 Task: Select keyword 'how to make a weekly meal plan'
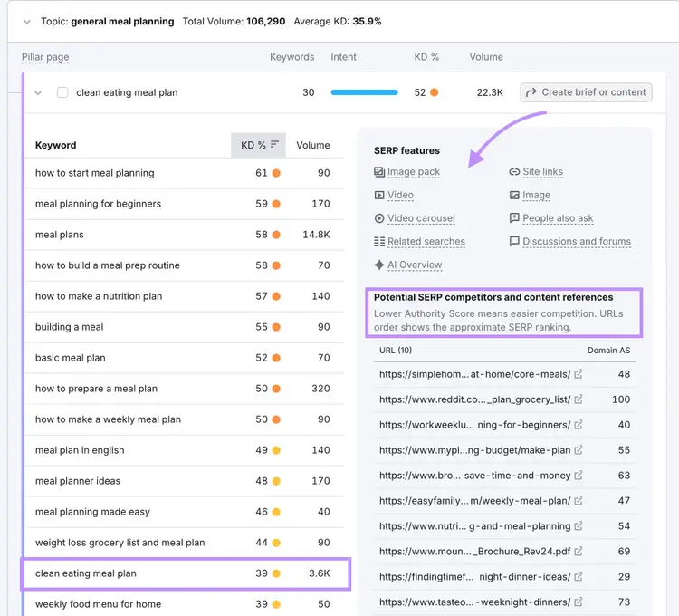[108, 419]
